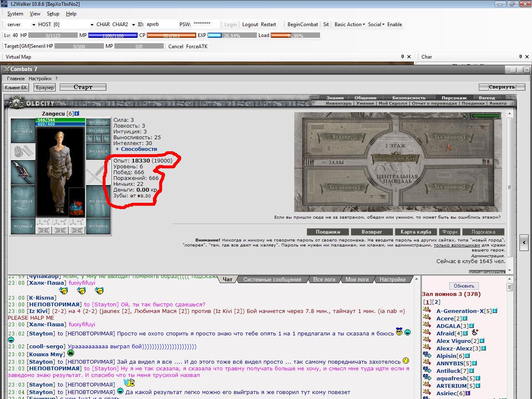
Task: Switch to Все логи tab
Action: pyautogui.click(x=324, y=279)
